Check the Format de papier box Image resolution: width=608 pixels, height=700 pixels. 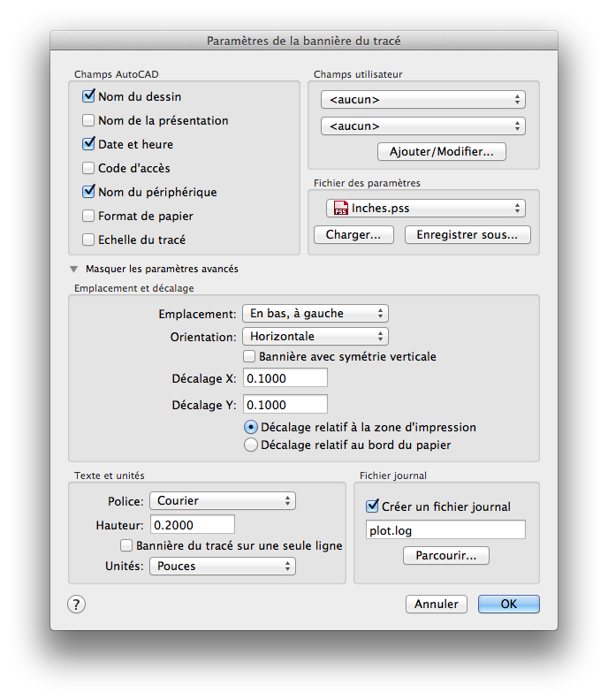88,216
